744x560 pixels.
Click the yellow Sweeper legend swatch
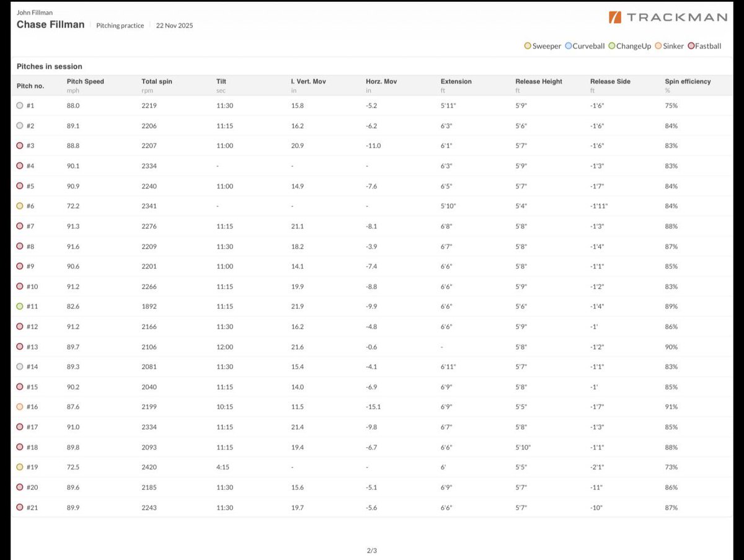[528, 46]
